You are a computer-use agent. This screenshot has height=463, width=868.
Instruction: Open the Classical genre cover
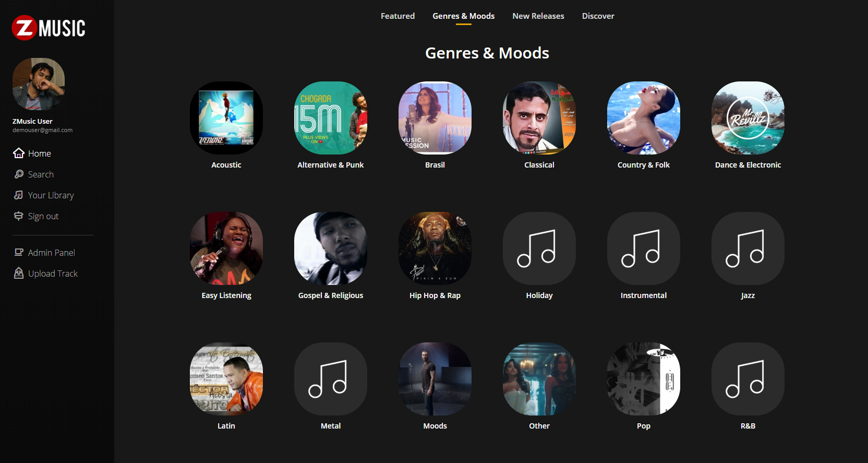pos(539,118)
